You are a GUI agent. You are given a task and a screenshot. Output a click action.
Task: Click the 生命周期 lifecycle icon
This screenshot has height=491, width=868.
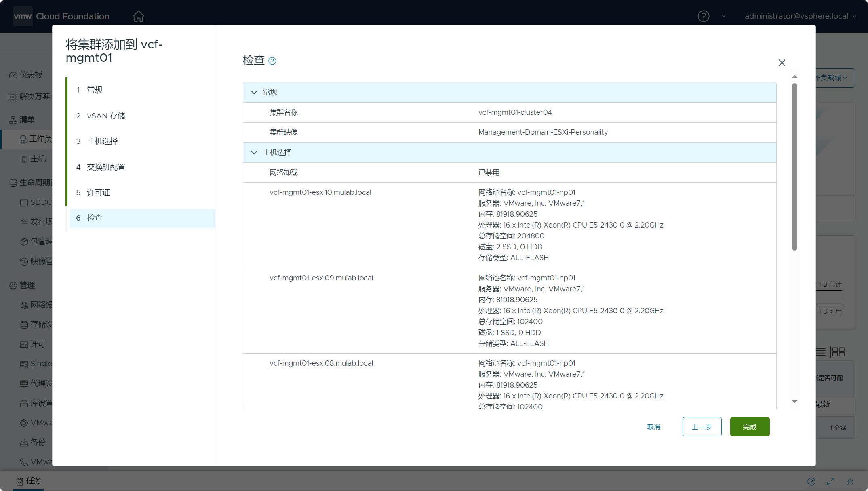coord(13,183)
